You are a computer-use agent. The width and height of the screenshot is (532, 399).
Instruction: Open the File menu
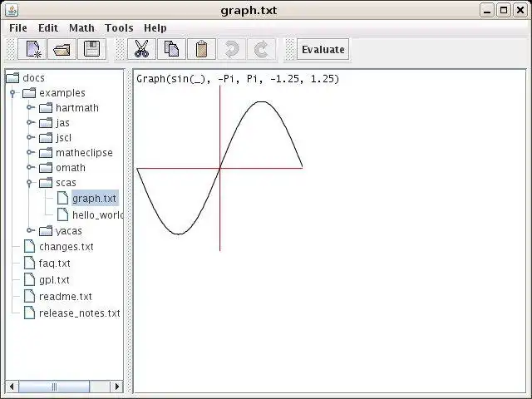click(x=18, y=27)
